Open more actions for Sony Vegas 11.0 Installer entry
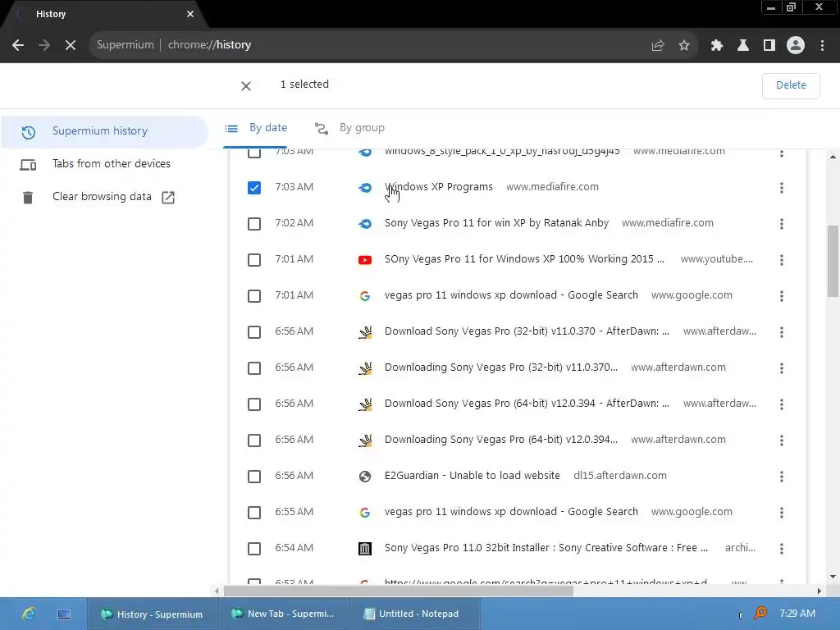 tap(782, 549)
